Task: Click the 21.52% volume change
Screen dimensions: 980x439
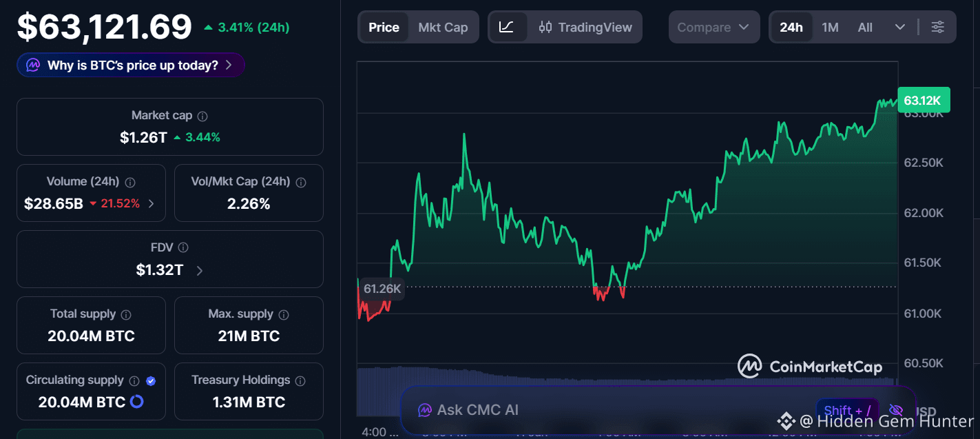Action: 114,204
